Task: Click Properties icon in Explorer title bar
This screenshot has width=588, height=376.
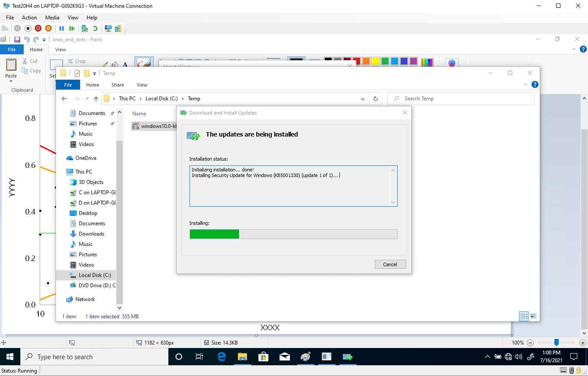Action: pyautogui.click(x=77, y=73)
